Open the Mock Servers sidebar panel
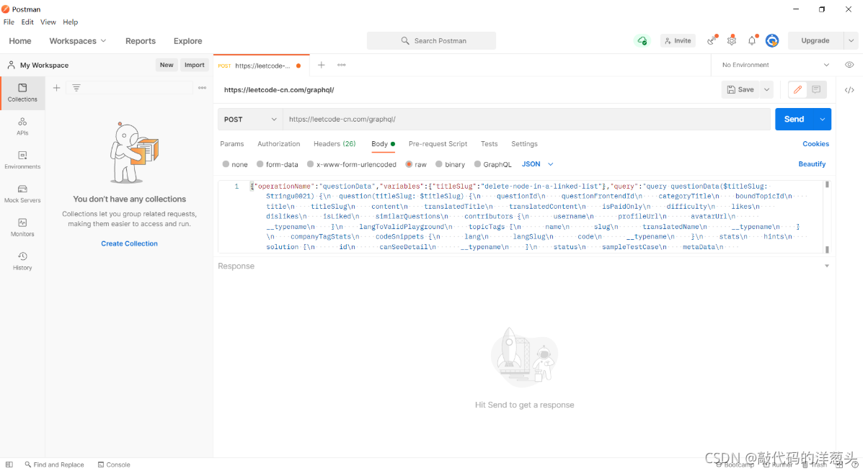The image size is (868, 471). coord(22,194)
